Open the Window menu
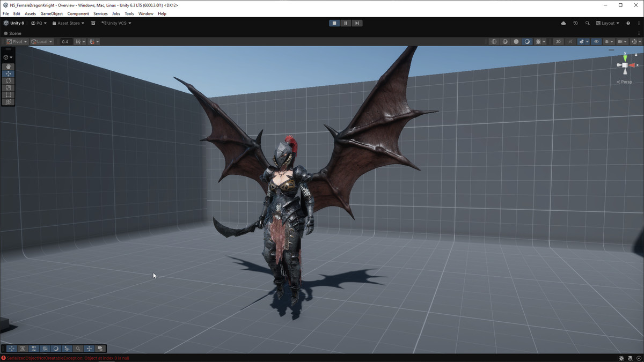Image resolution: width=644 pixels, height=362 pixels. coord(145,13)
